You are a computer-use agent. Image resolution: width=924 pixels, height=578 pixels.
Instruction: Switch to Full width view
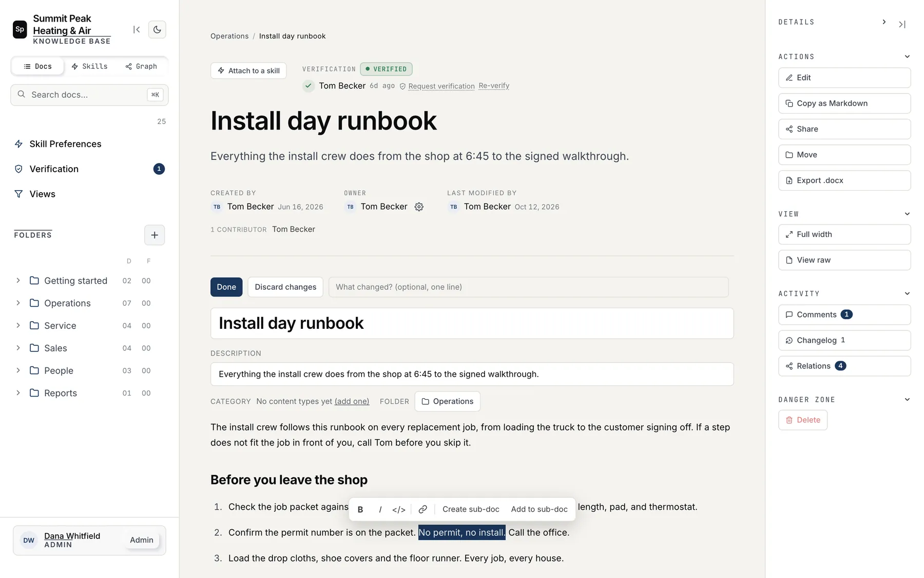(844, 234)
